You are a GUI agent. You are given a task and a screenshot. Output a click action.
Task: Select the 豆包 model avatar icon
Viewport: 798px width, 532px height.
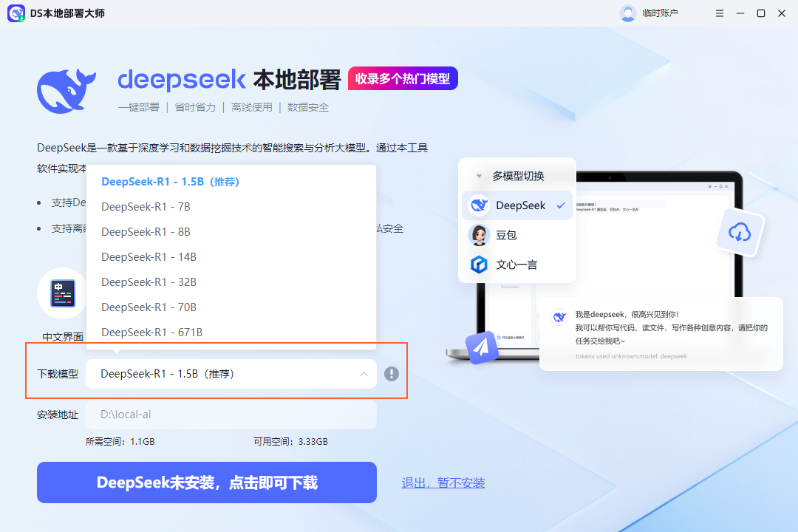point(480,235)
